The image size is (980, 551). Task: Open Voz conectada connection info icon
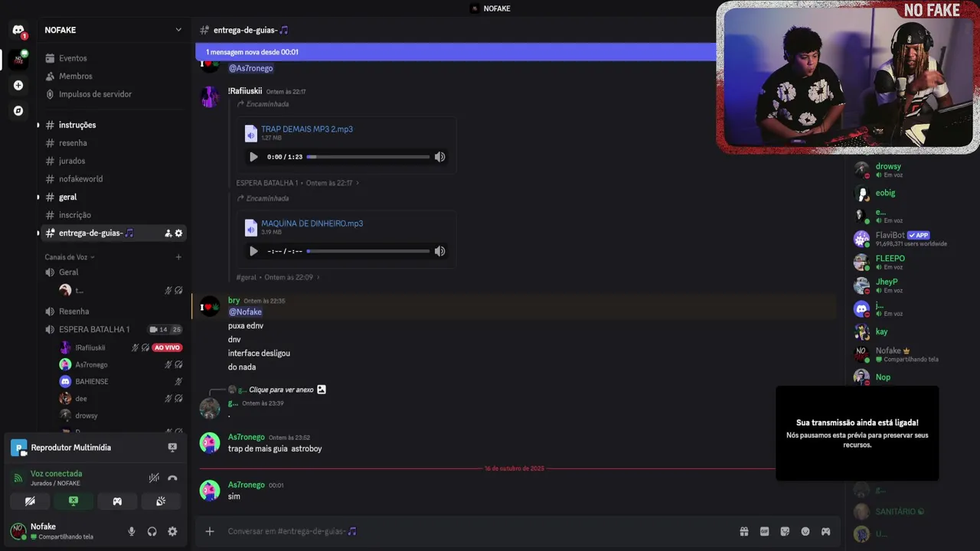point(18,478)
